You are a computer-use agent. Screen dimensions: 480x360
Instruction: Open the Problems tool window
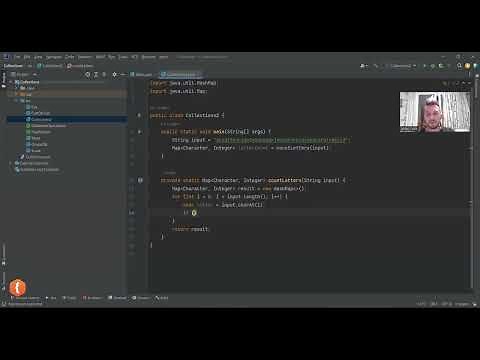point(92,298)
